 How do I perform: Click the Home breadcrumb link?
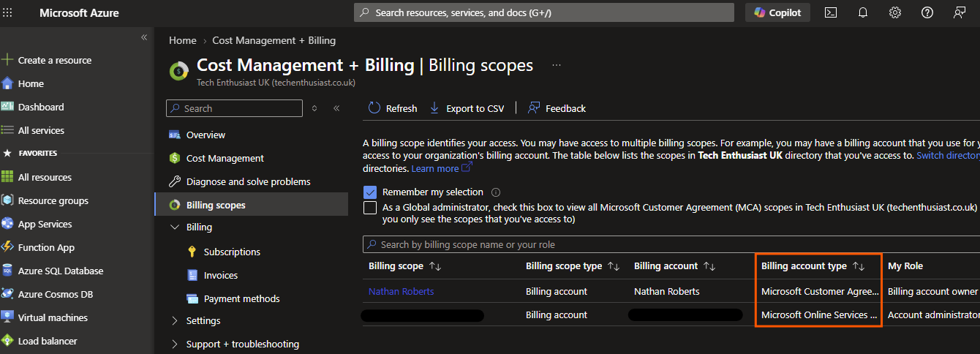click(x=182, y=40)
